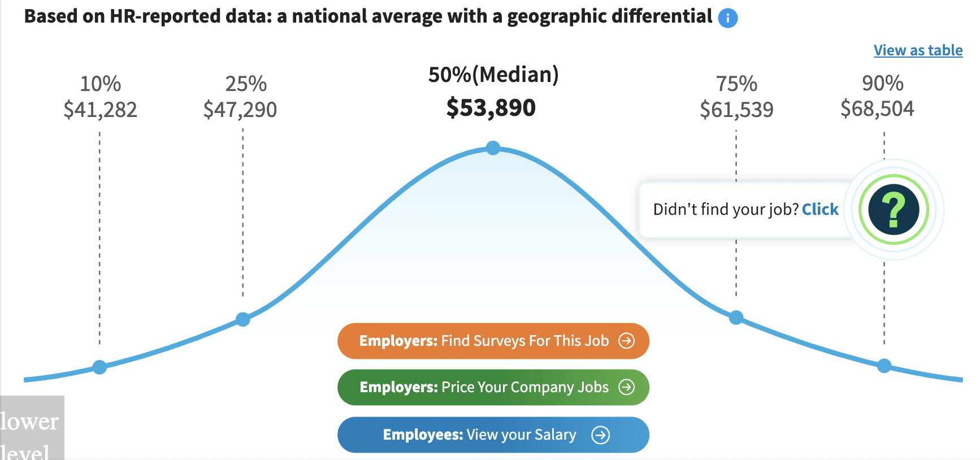Click the $61,539 salary value
This screenshot has height=460, width=980.
point(736,110)
